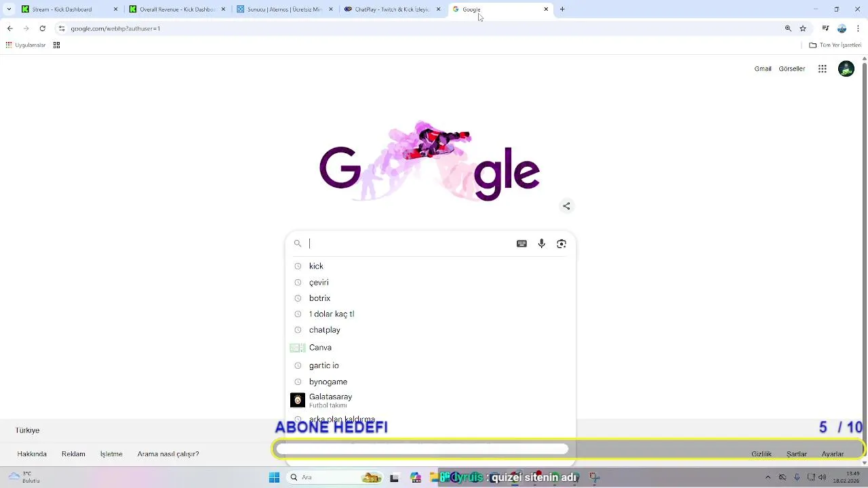The height and width of the screenshot is (488, 868).
Task: Open a new tab with the plus button
Action: coord(562,9)
